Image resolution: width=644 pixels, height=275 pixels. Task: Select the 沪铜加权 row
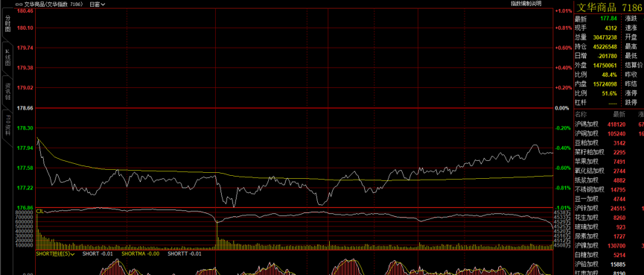[609, 133]
